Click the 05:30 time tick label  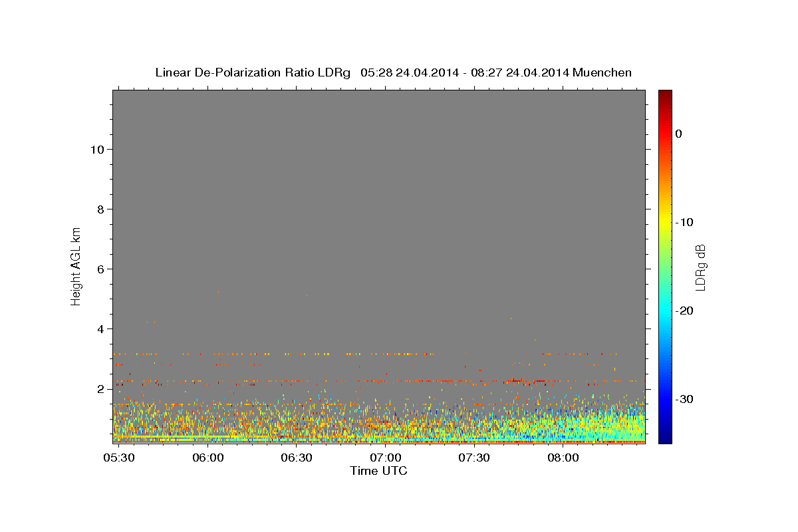tap(119, 458)
